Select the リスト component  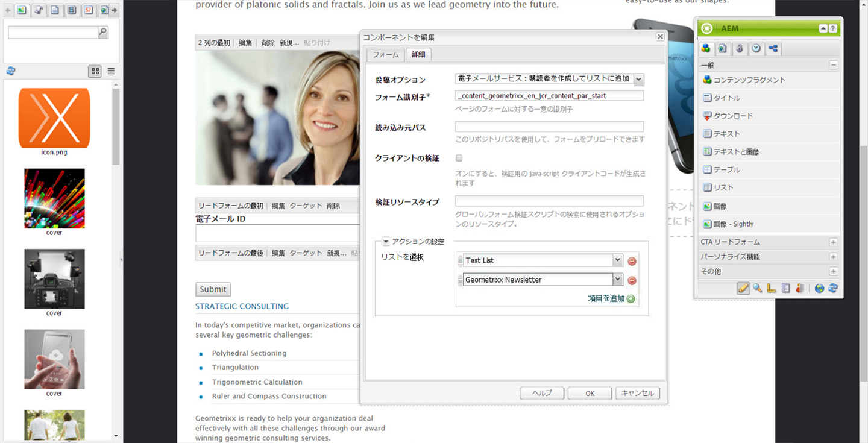tap(769, 188)
